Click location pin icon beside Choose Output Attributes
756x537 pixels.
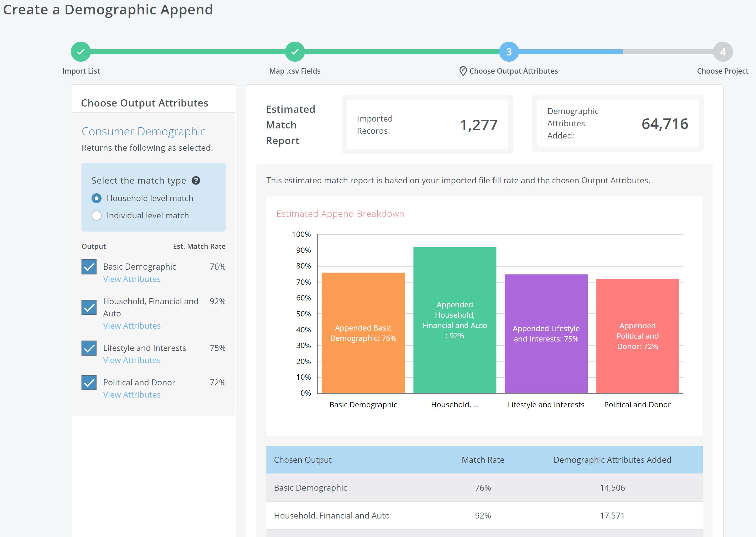[x=463, y=71]
